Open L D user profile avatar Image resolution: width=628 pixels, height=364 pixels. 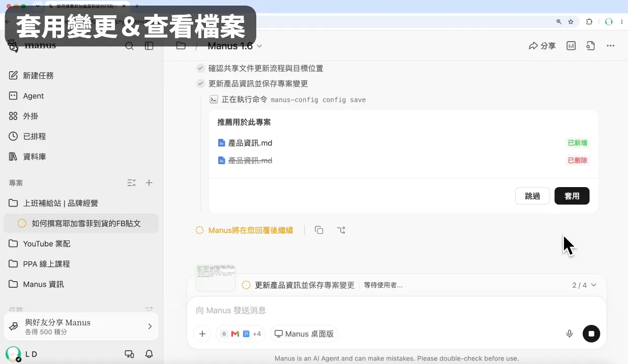click(13, 354)
